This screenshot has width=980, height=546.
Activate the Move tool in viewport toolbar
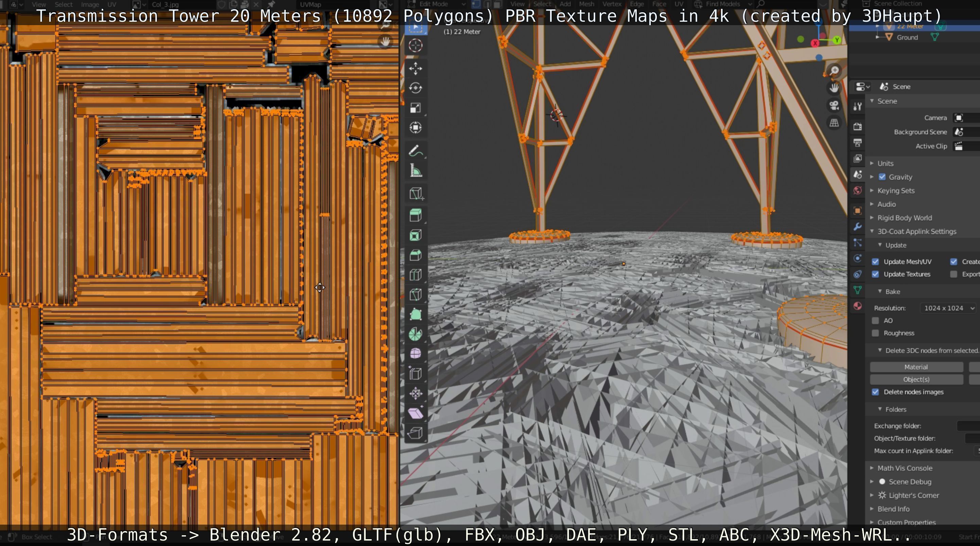(x=416, y=69)
